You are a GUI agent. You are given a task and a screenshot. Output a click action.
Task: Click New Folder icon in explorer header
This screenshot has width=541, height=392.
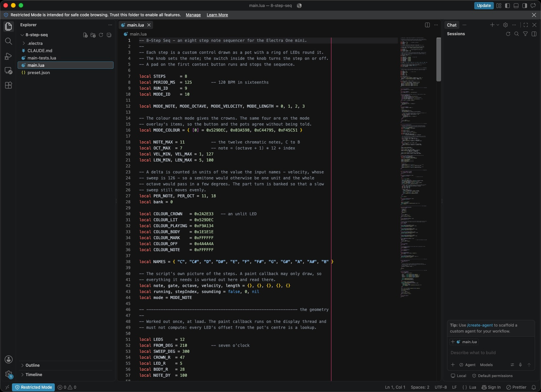click(93, 35)
